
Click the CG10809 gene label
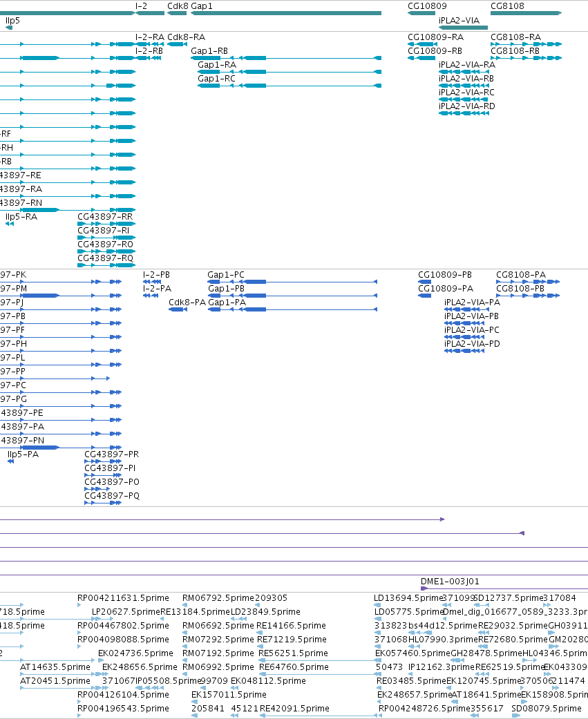(x=427, y=6)
